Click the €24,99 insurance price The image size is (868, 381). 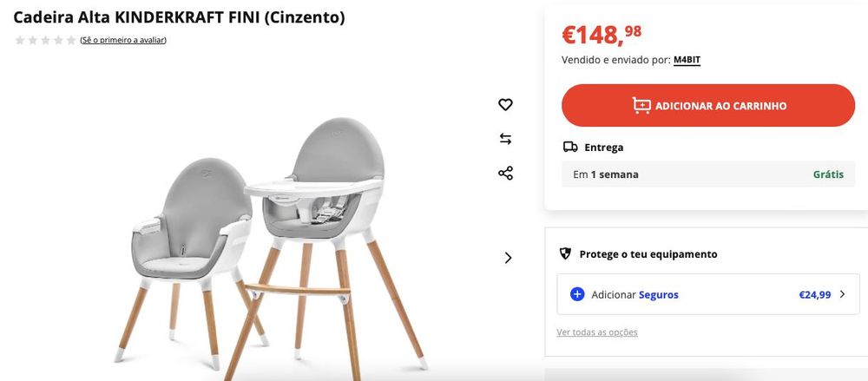click(x=815, y=295)
